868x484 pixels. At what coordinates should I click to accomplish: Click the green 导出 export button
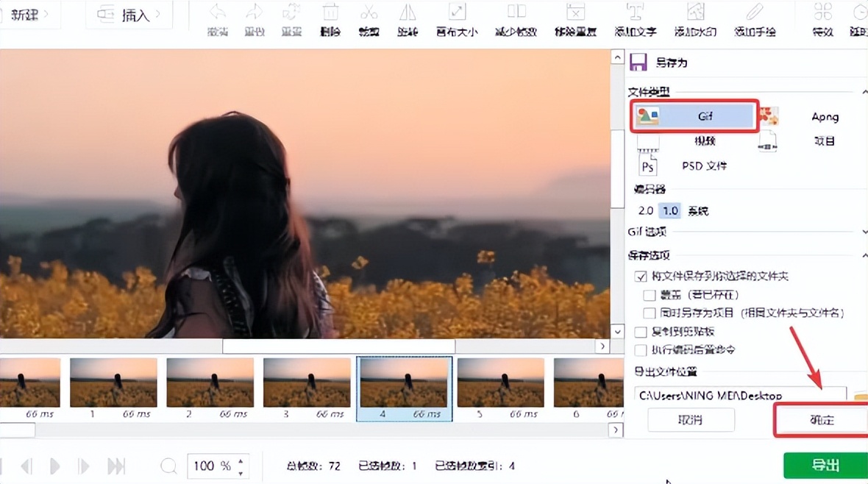coord(825,465)
